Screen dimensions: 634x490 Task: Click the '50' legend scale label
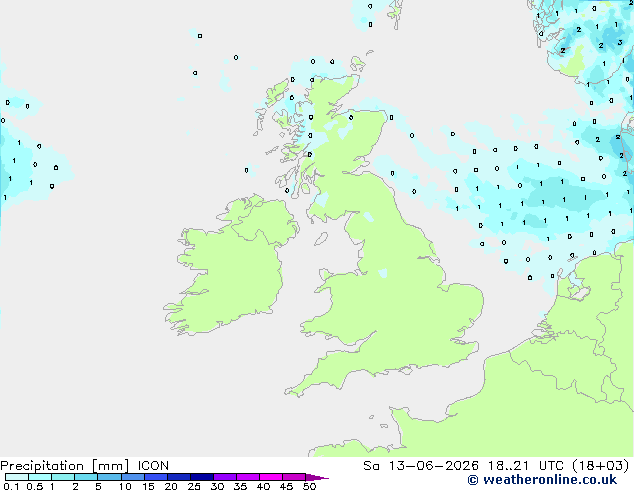pyautogui.click(x=309, y=486)
